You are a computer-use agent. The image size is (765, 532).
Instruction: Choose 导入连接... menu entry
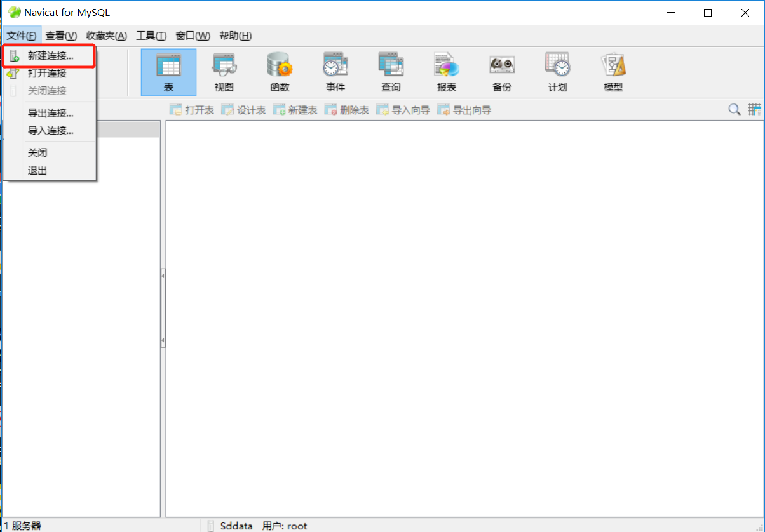click(50, 131)
